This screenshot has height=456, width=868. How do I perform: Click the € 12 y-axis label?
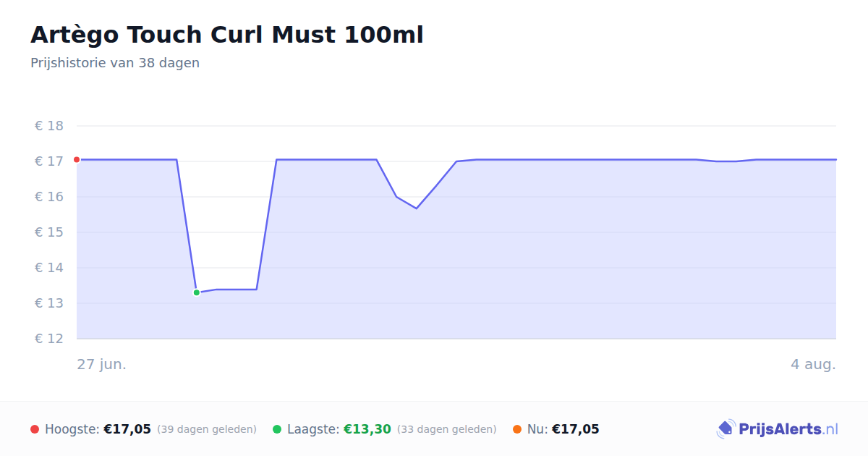(x=49, y=339)
